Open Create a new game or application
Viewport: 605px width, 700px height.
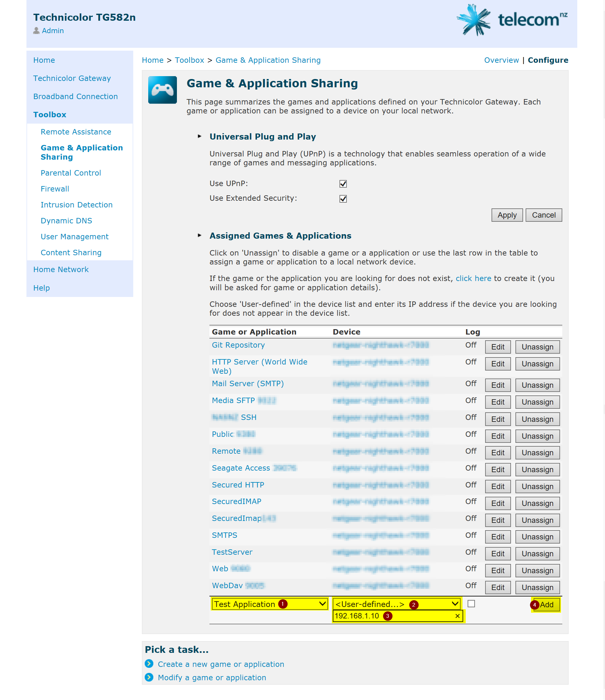[221, 664]
